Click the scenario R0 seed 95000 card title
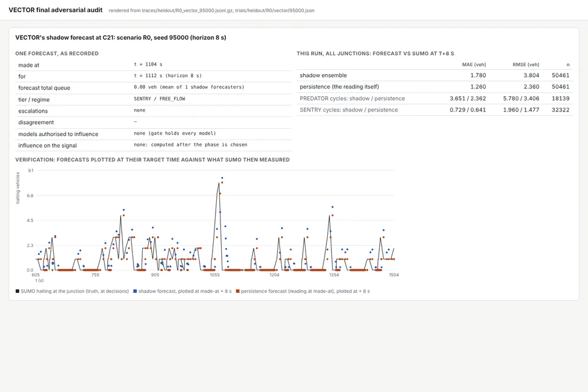This screenshot has width=588, height=392. click(x=121, y=37)
